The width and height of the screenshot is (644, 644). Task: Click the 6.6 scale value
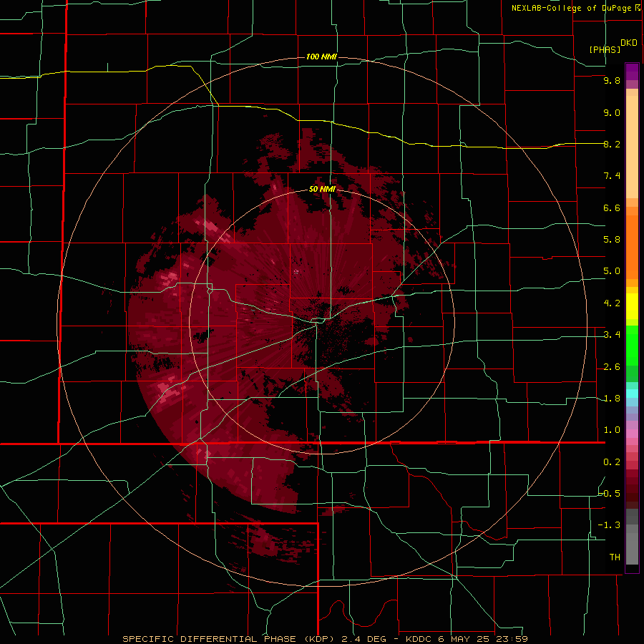tap(612, 208)
